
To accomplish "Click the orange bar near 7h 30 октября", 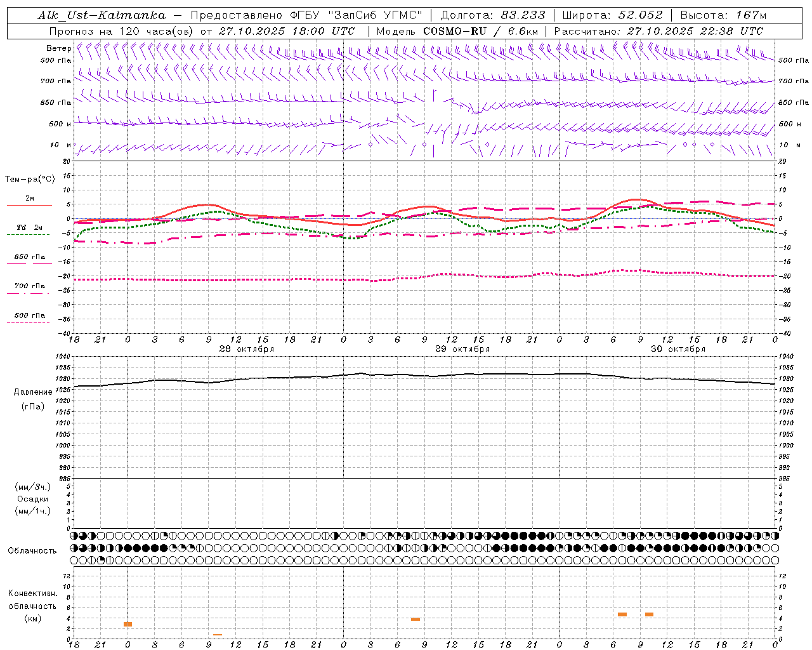I will click(622, 614).
